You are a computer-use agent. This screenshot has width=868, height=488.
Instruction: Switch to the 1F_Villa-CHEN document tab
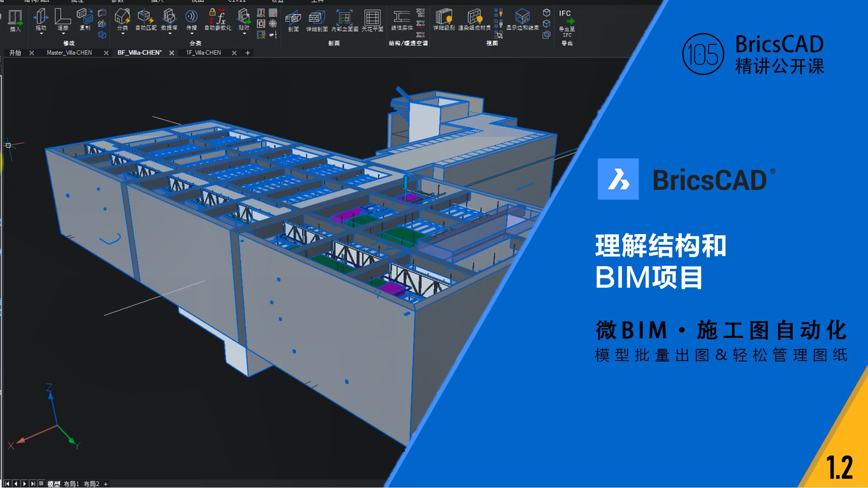click(x=203, y=53)
